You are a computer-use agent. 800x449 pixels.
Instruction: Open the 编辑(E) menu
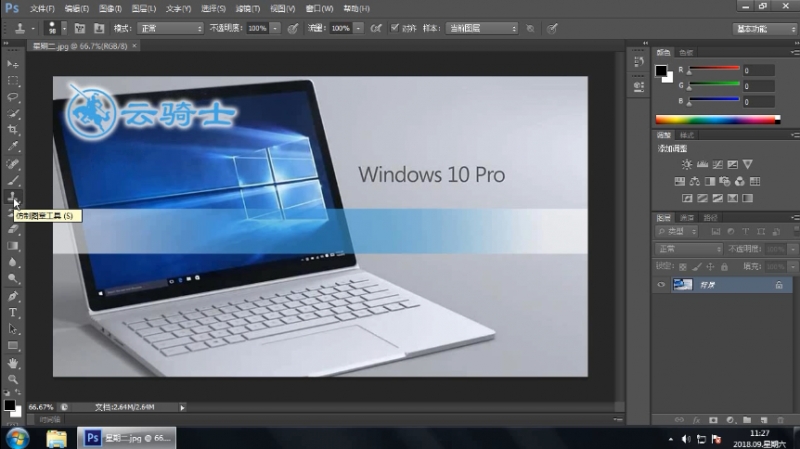click(x=77, y=9)
